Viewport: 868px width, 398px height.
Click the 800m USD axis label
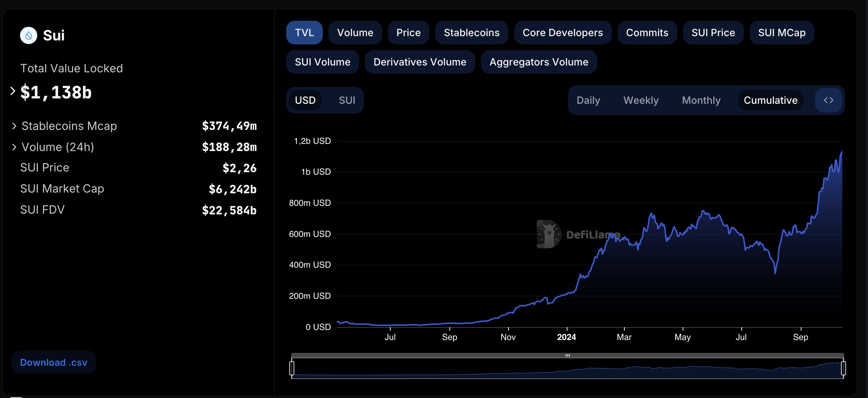point(310,203)
